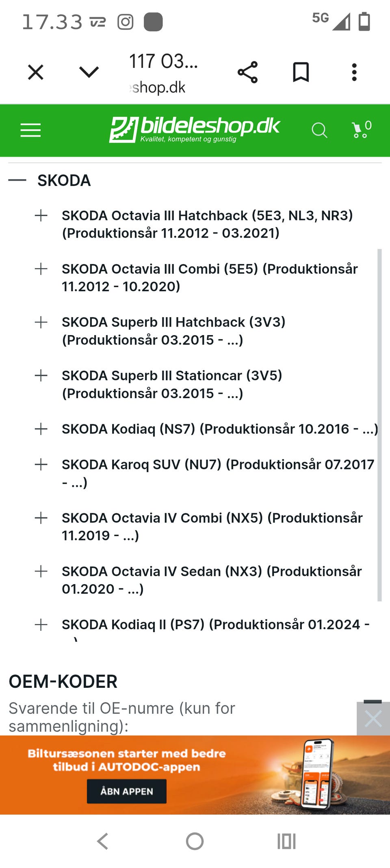The image size is (390, 868).
Task: Click the vehicle list scrollbar
Action: tap(379, 425)
